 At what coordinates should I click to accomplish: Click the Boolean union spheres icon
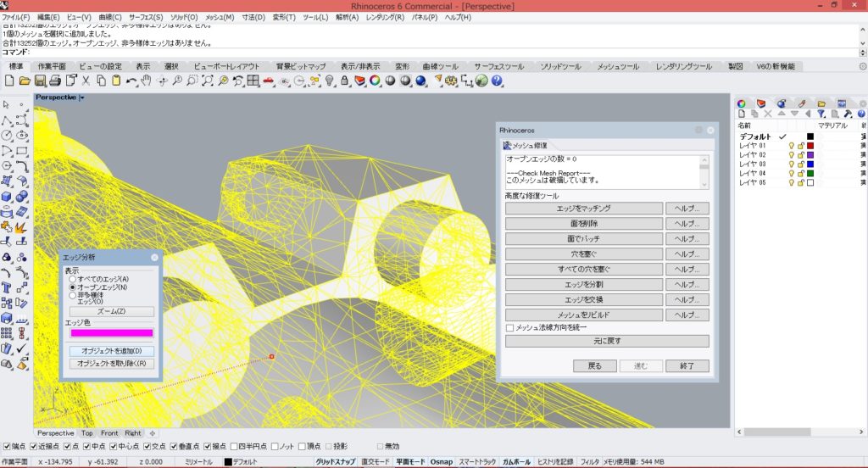point(21,197)
